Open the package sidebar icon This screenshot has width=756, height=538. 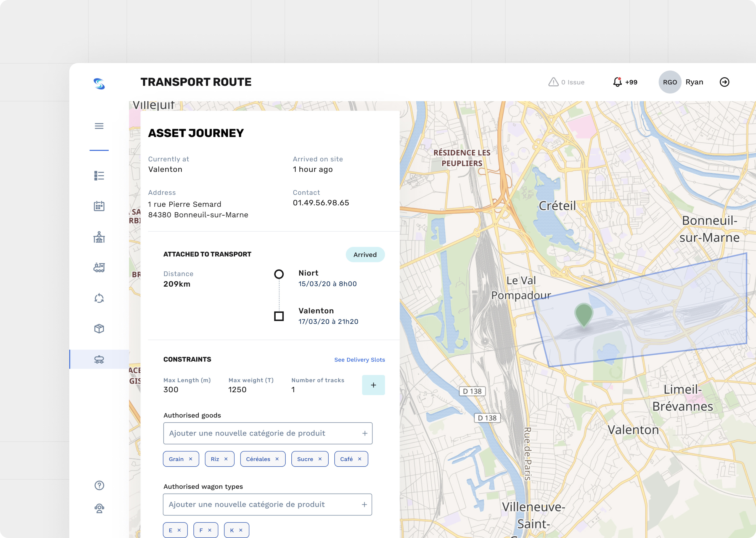(x=99, y=328)
